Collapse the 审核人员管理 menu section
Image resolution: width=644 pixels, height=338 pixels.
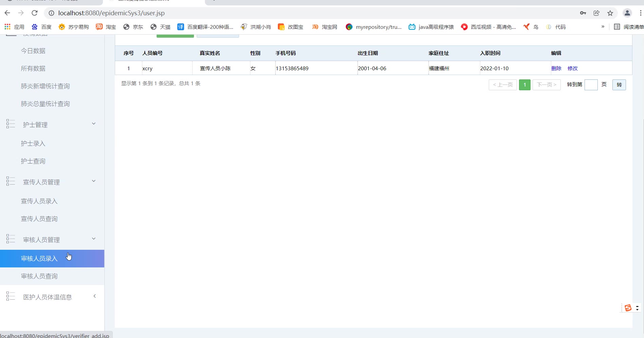pyautogui.click(x=52, y=240)
